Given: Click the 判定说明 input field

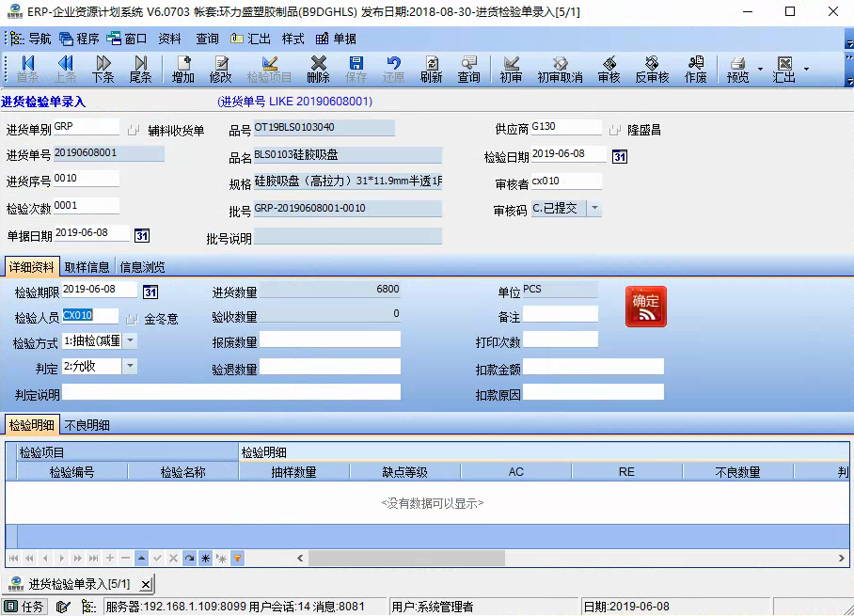Looking at the screenshot, I should pyautogui.click(x=231, y=392).
